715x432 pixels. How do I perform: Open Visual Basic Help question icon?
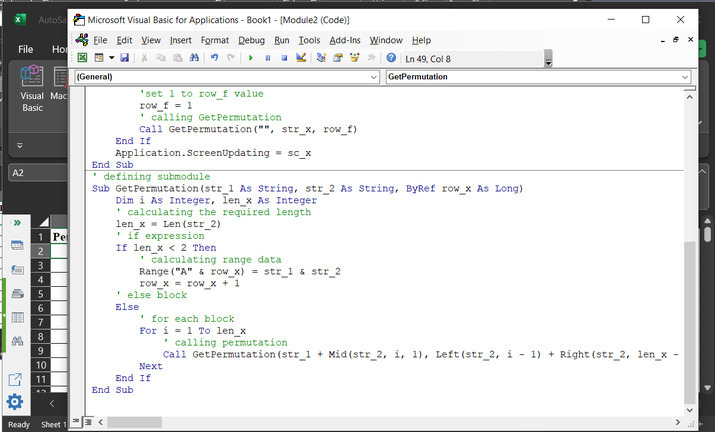coord(391,58)
